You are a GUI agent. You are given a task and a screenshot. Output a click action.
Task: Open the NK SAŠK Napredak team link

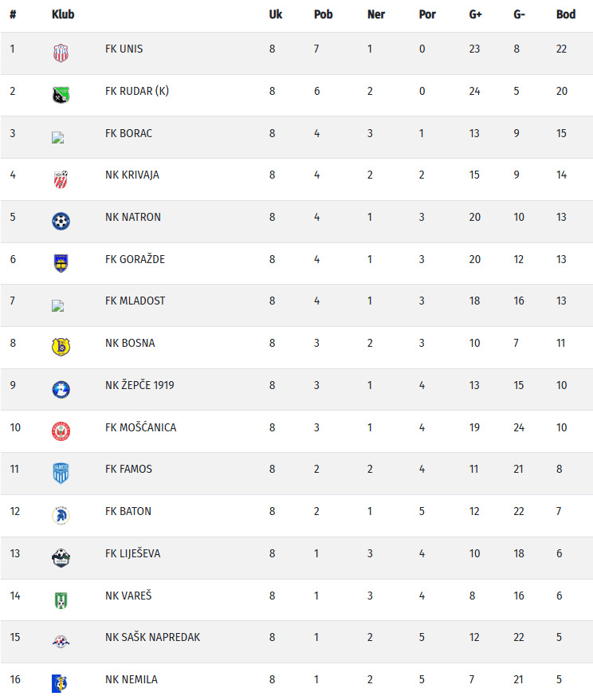point(152,637)
